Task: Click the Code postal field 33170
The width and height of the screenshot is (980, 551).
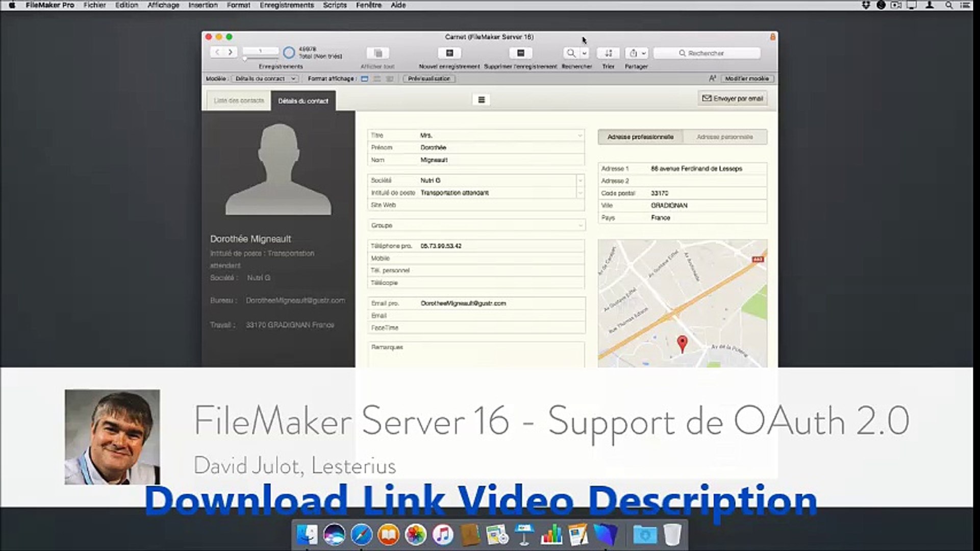Action: pyautogui.click(x=683, y=193)
